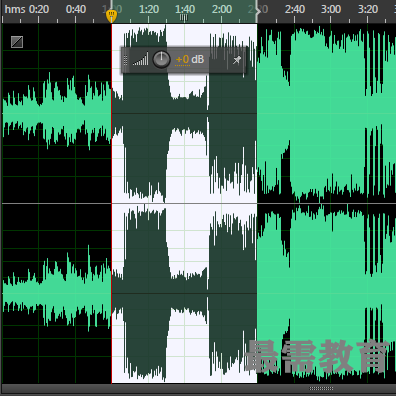Click the 3:00 label on the time ruler
The image size is (396, 396).
tap(331, 9)
